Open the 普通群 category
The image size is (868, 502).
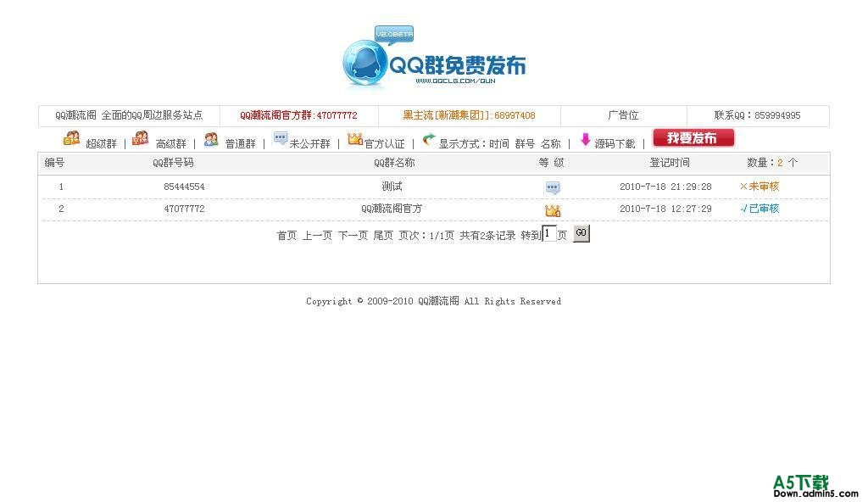240,144
